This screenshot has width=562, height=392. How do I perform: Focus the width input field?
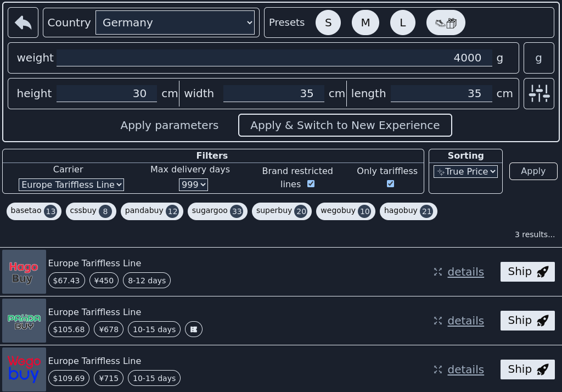point(274,93)
